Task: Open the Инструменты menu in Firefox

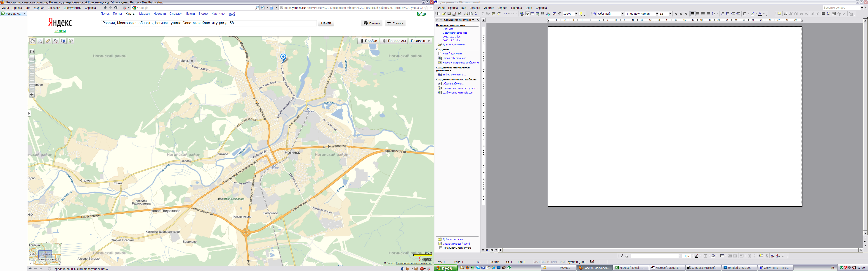Action: point(72,8)
